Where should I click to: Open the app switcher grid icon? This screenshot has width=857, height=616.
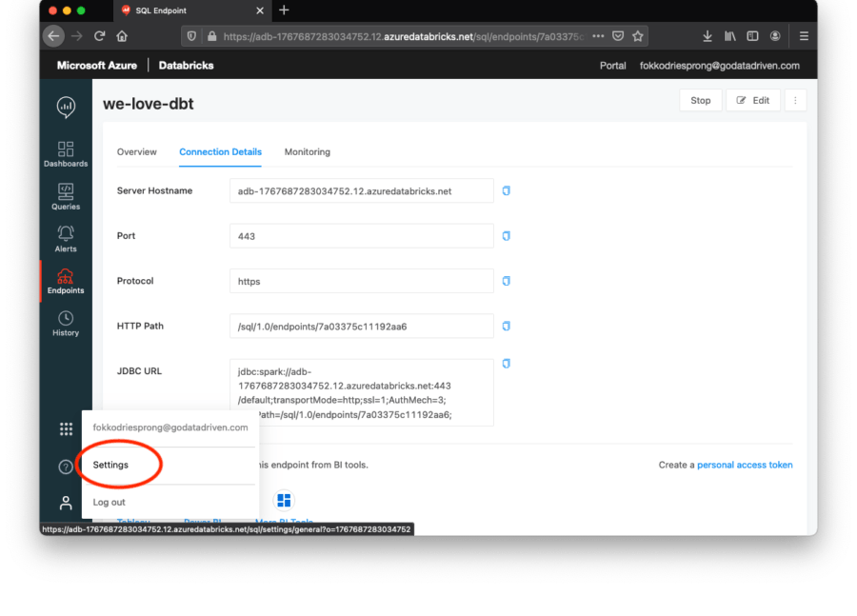[66, 429]
